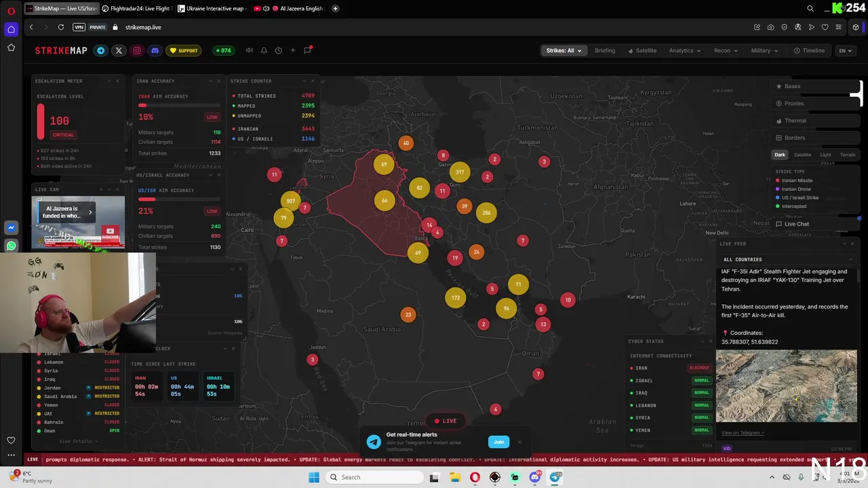Open the chat icon with red dot
This screenshot has height=488, width=868.
[308, 50]
